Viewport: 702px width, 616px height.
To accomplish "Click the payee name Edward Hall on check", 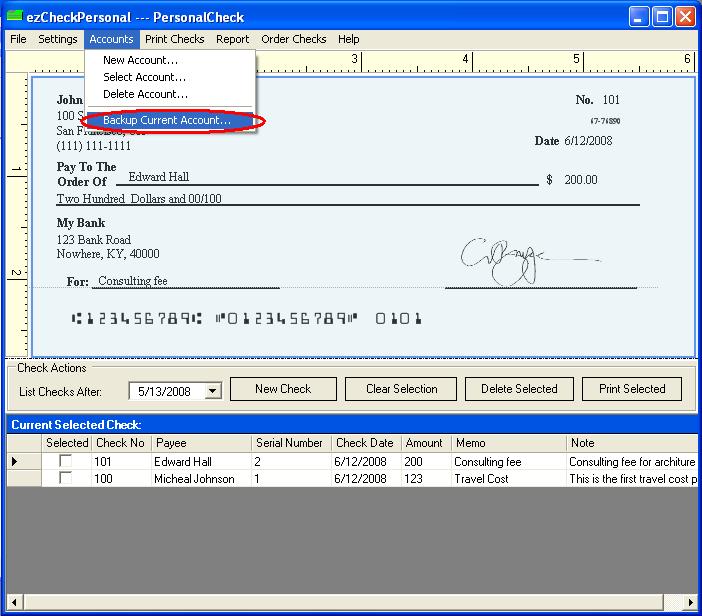I will coord(159,177).
